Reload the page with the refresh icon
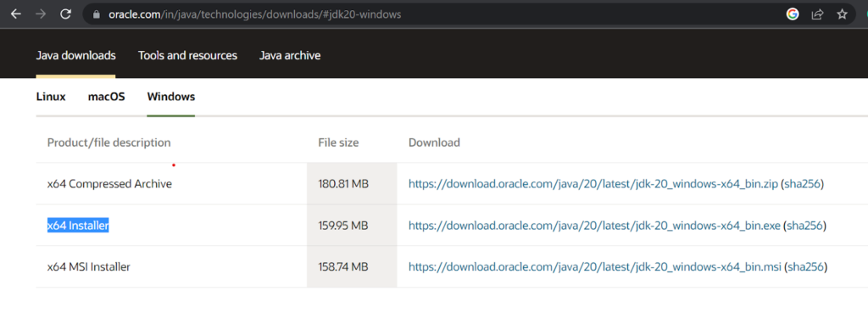Image resolution: width=868 pixels, height=313 pixels. (x=65, y=14)
